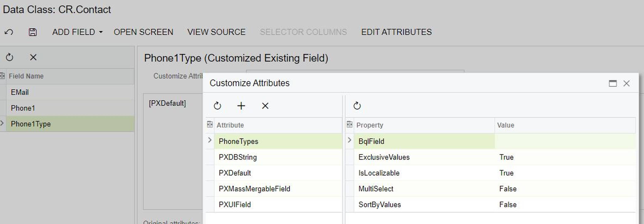Refresh the Property grid
This screenshot has height=224, width=644.
point(357,106)
